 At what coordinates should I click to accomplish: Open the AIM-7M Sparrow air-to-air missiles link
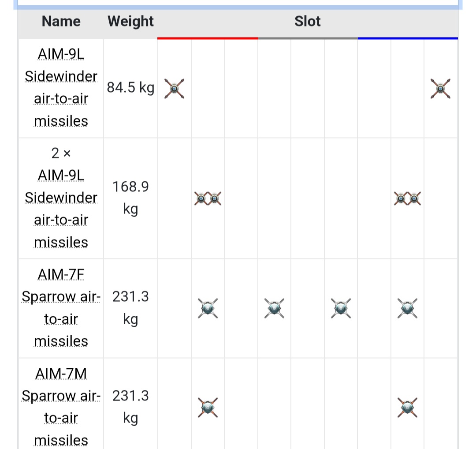61,407
